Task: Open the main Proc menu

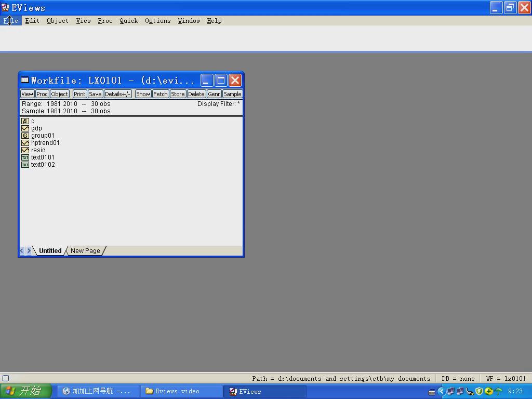Action: pos(105,21)
